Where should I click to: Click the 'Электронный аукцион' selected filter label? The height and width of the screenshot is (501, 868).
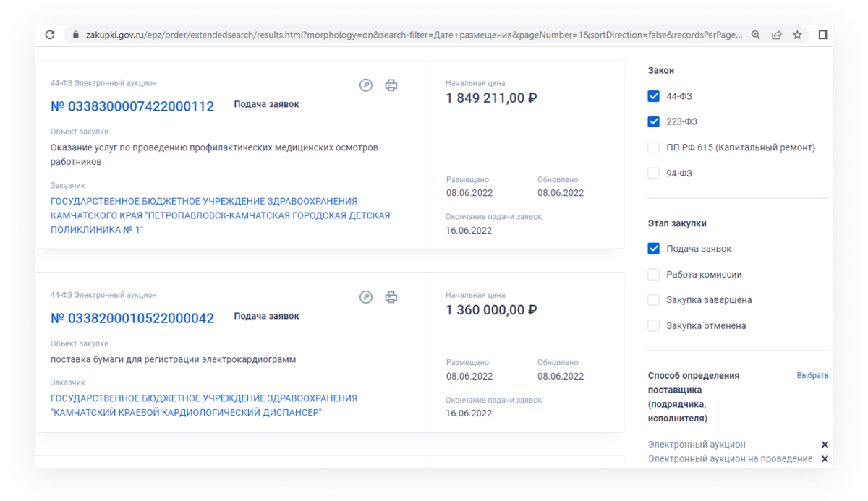click(x=697, y=445)
